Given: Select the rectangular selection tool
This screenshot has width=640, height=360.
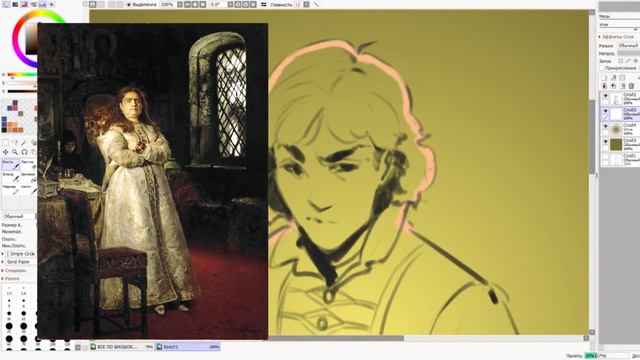Looking at the screenshot, I should coord(6,142).
